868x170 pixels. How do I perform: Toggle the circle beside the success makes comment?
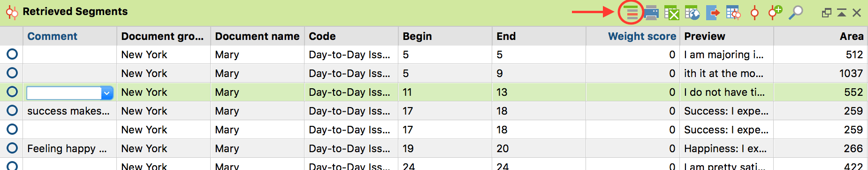coord(12,111)
